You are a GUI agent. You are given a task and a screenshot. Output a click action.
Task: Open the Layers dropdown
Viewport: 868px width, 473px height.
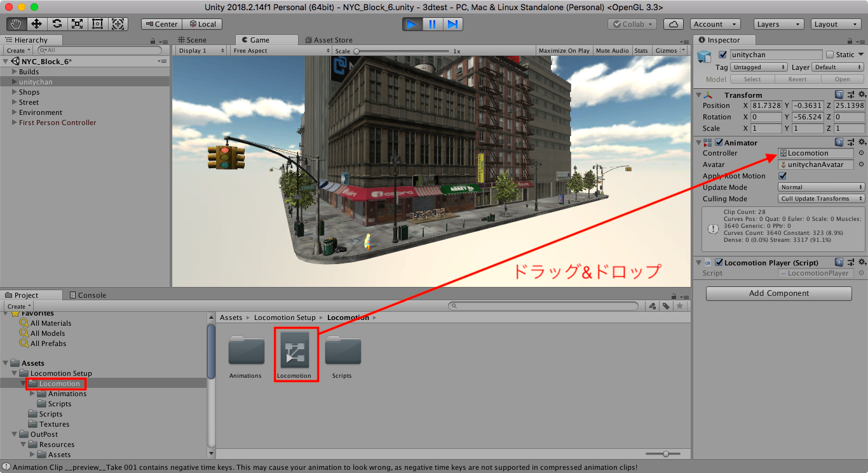[779, 24]
